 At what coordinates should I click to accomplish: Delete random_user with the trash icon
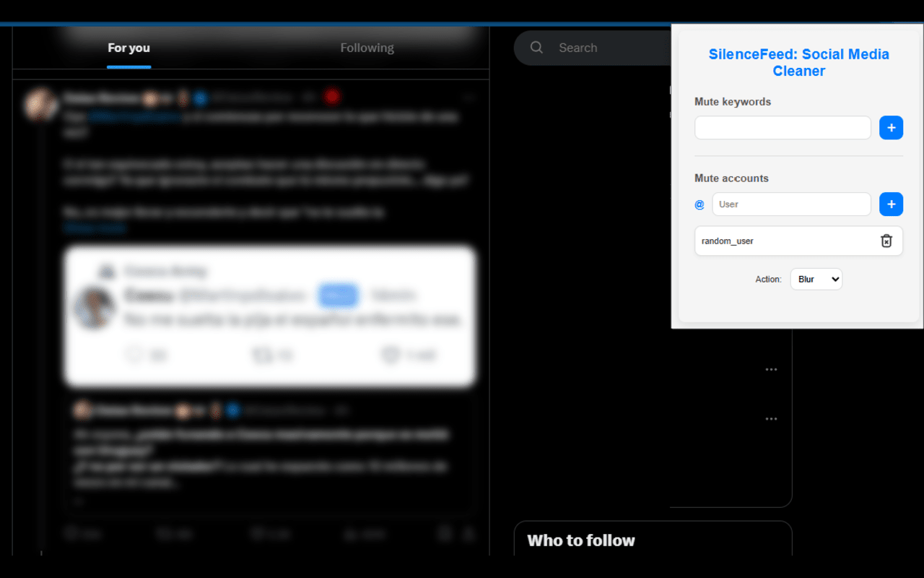886,241
